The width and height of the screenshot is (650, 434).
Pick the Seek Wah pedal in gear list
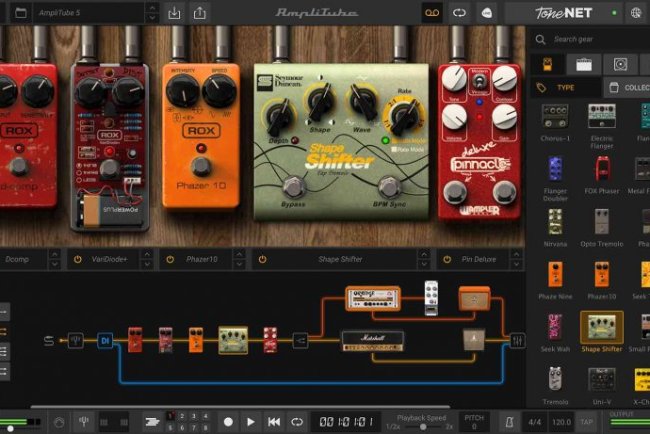pyautogui.click(x=555, y=332)
